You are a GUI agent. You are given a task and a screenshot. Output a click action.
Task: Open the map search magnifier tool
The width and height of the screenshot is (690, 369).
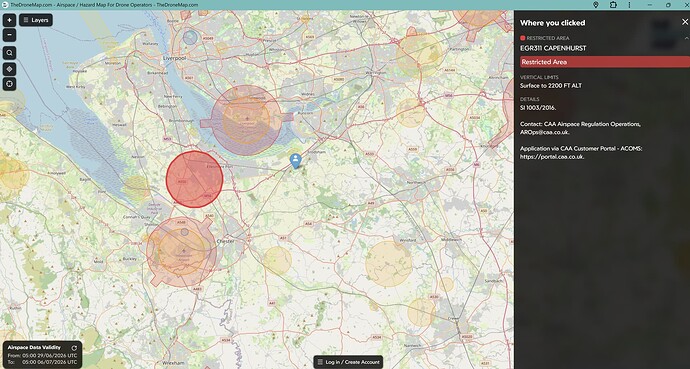coord(9,53)
